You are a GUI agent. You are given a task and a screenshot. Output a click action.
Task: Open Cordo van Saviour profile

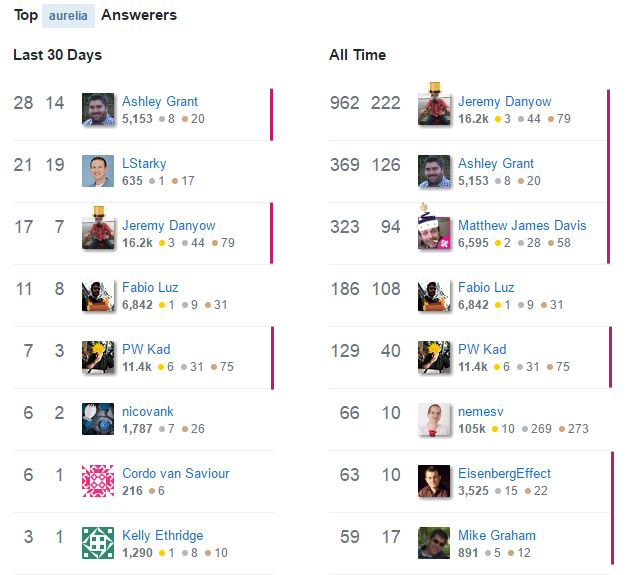pyautogui.click(x=176, y=474)
